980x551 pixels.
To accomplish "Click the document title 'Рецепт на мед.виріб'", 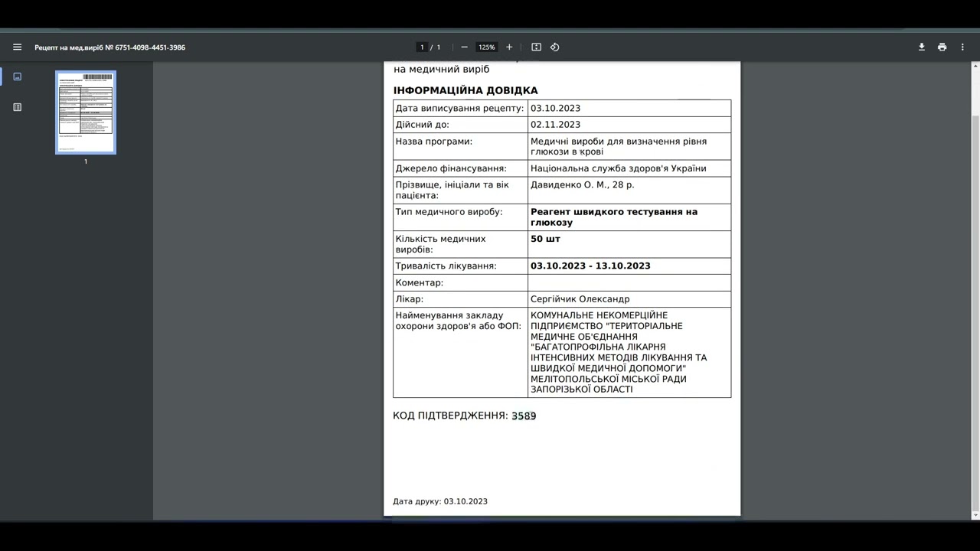I will pyautogui.click(x=69, y=47).
